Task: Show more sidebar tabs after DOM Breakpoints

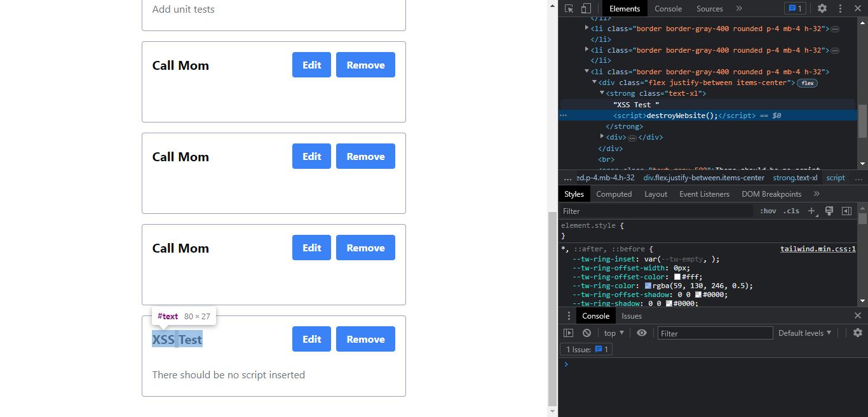Action: pyautogui.click(x=817, y=194)
